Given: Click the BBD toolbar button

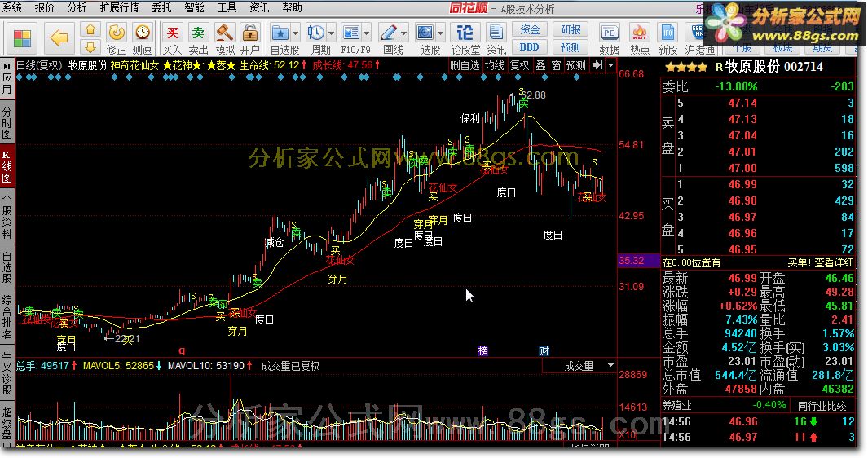Looking at the screenshot, I should 530,47.
